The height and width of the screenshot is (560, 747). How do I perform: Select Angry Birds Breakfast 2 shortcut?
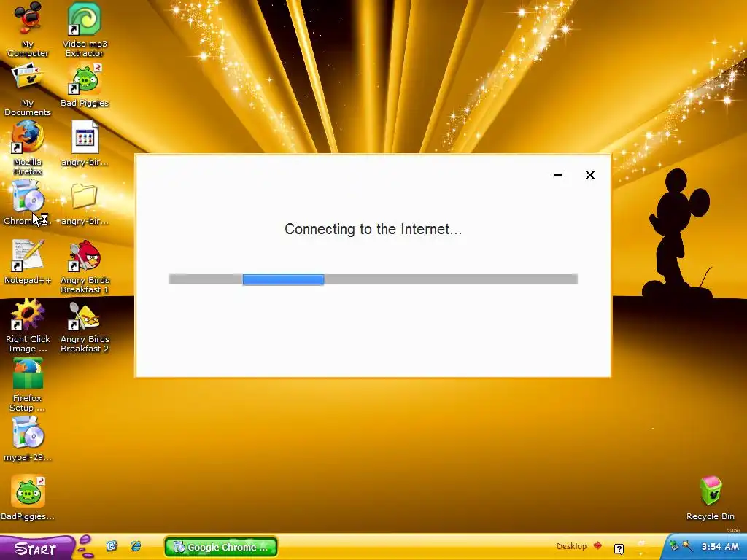pos(85,327)
